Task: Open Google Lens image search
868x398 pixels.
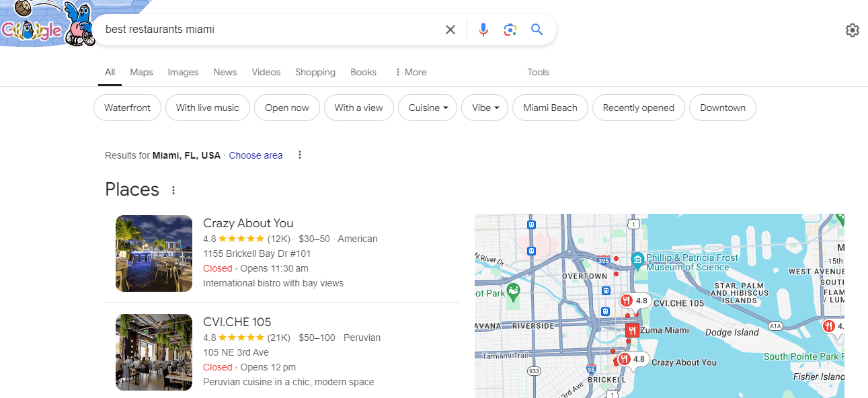Action: pyautogui.click(x=510, y=30)
